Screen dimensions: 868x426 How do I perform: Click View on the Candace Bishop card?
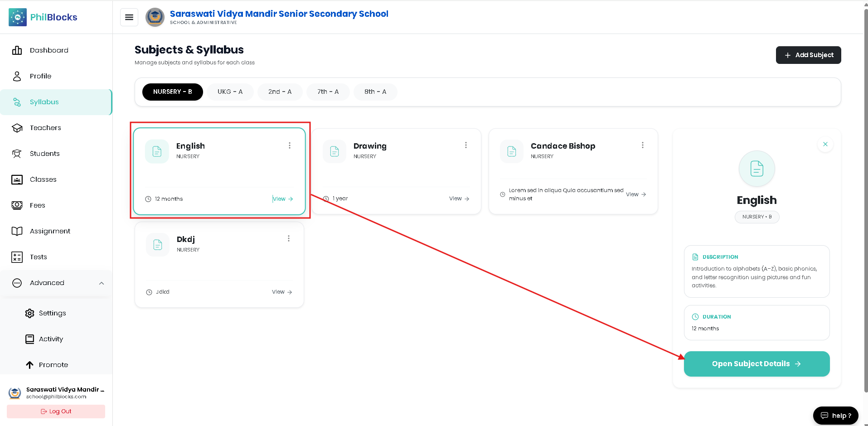pos(636,194)
